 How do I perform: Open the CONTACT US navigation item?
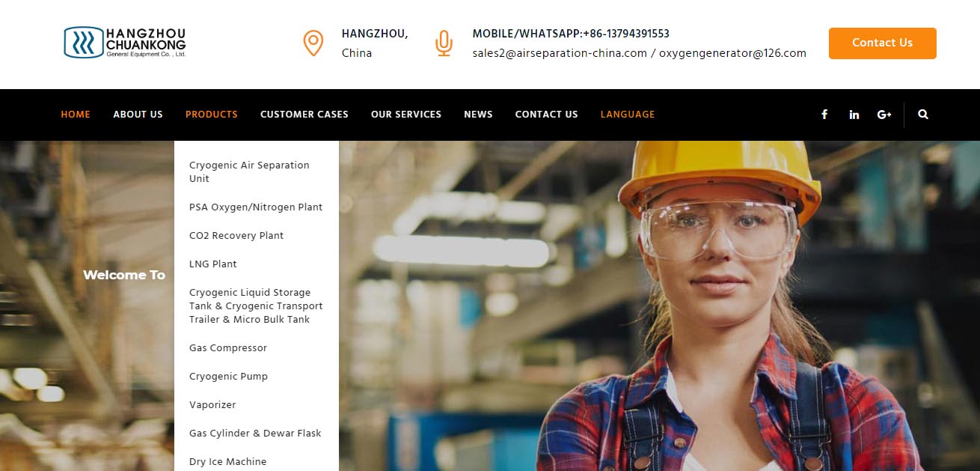547,115
